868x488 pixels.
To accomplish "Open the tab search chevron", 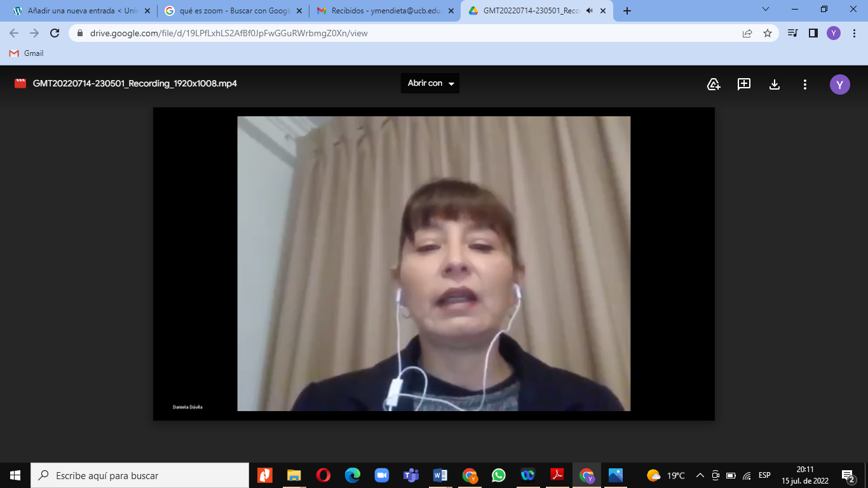I will 766,10.
